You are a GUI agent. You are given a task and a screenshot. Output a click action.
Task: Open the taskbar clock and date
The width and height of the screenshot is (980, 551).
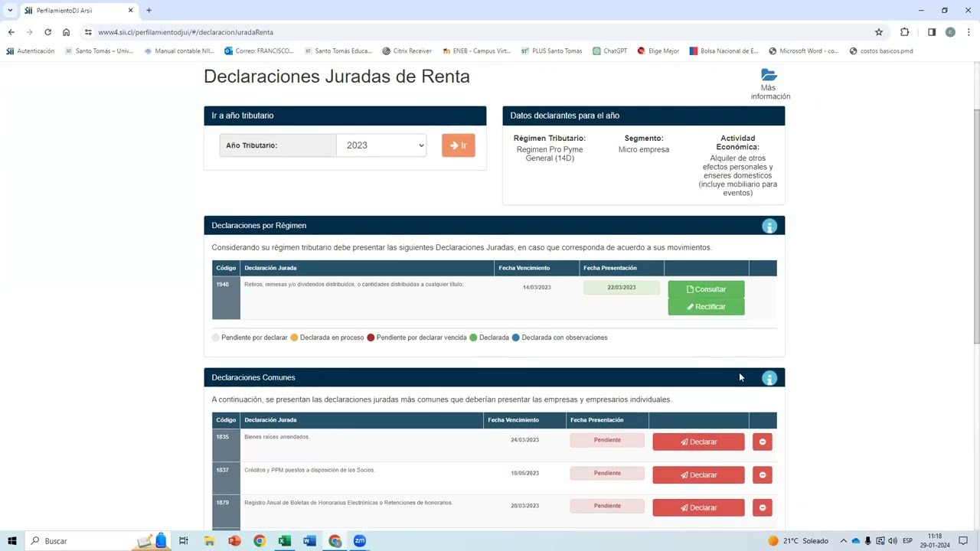[x=935, y=541]
